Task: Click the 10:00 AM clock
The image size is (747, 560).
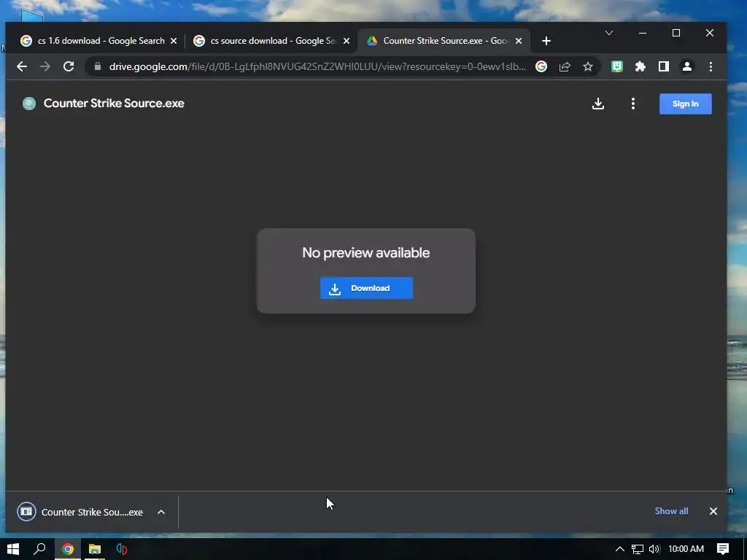Action: (x=686, y=549)
